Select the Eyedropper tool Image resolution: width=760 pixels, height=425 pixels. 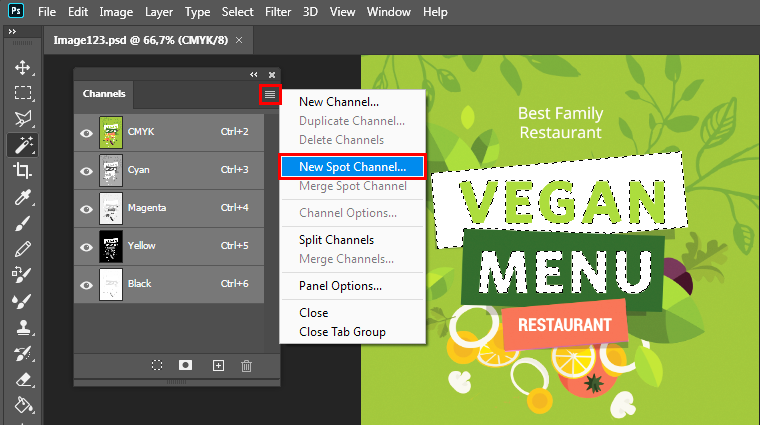pos(22,197)
